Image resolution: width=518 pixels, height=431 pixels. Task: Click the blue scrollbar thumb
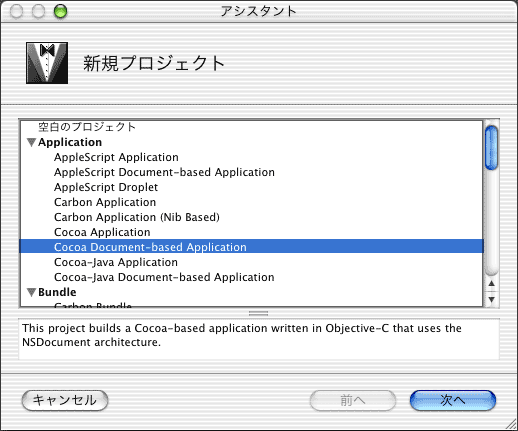(491, 148)
